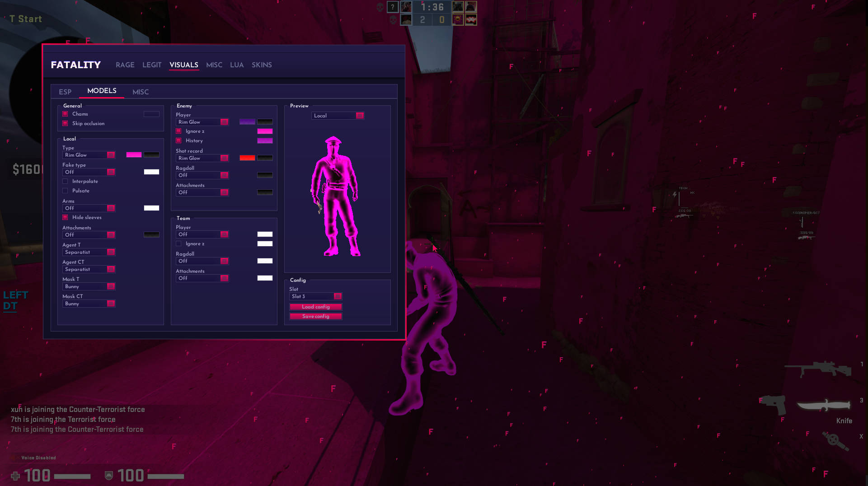
Task: Open the Mask T Bunny dropdown
Action: point(89,286)
